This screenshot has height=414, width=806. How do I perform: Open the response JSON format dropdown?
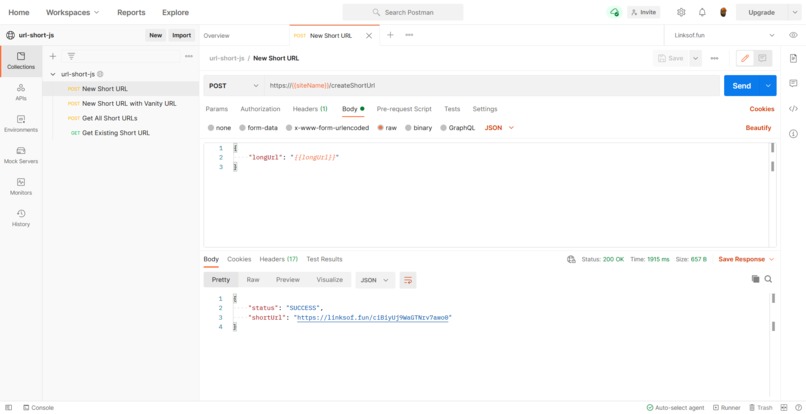tap(375, 280)
